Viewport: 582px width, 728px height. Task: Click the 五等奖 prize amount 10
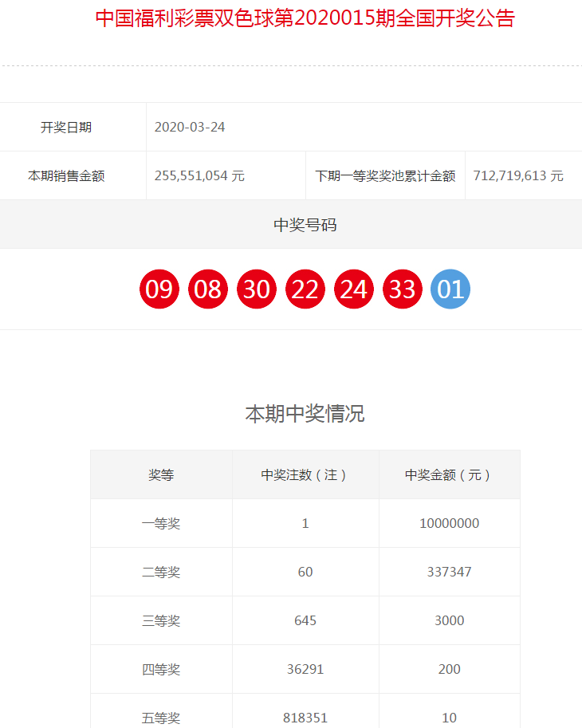click(450, 718)
